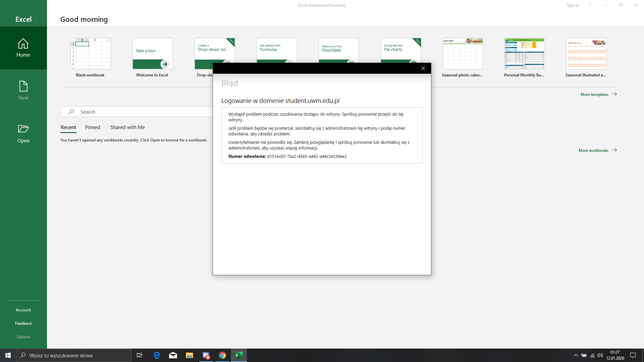Click the volume speaker icon in the tray
The image size is (644, 362).
(600, 355)
